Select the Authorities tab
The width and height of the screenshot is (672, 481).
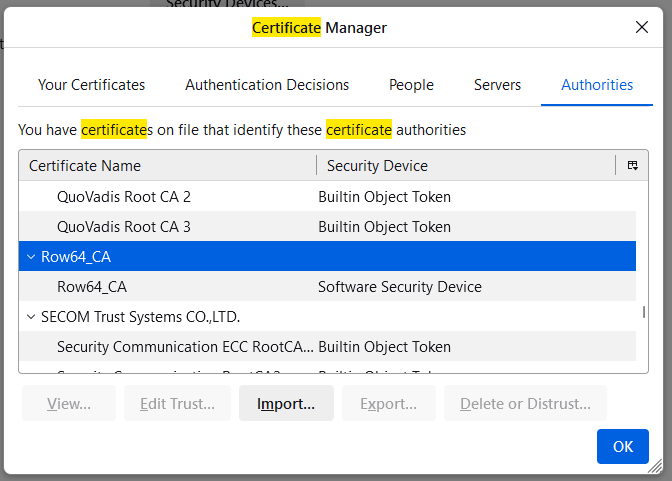click(597, 85)
